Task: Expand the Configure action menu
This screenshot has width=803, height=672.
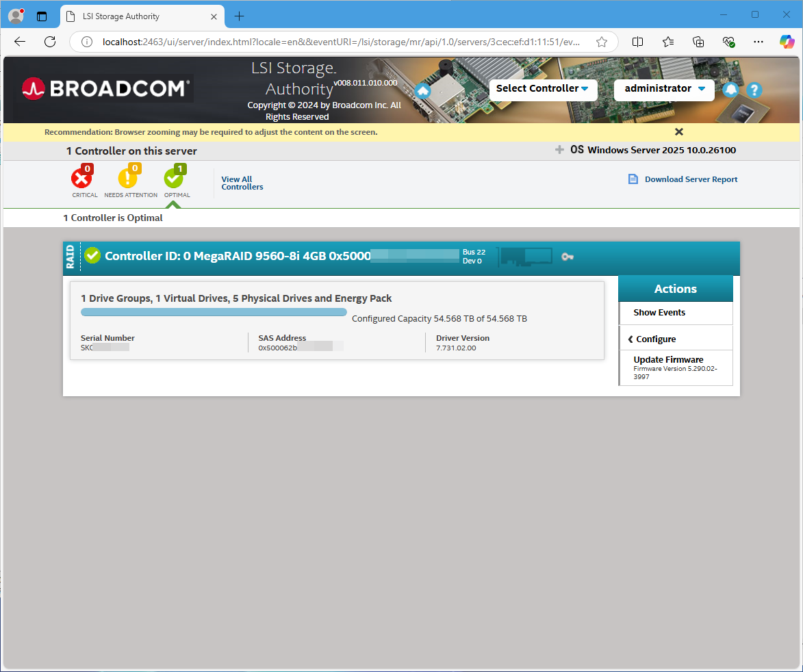Action: tap(676, 339)
